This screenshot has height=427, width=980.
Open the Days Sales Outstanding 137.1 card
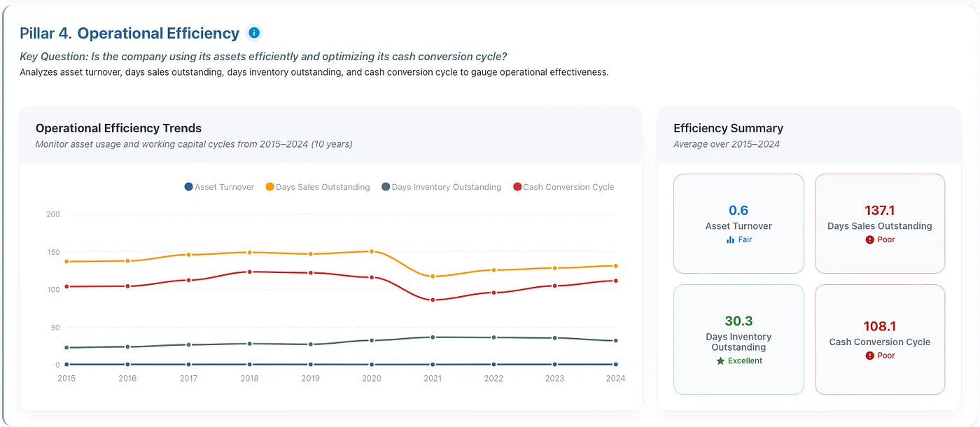point(880,223)
